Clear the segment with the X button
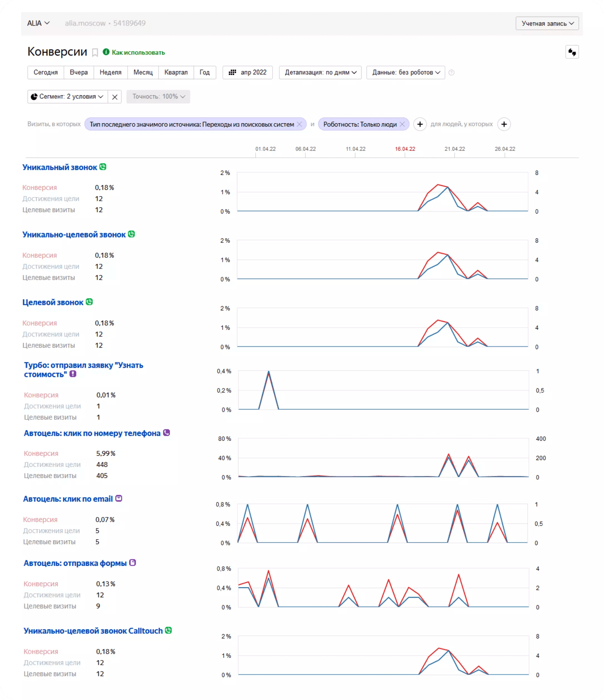This screenshot has width=604, height=700. [x=115, y=97]
